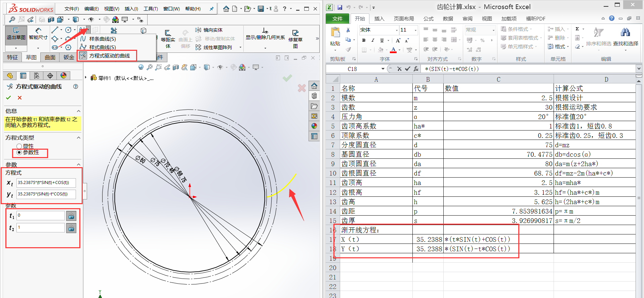Collapse the 信息 section in PropertyManager
Screen dimensions: 644x298
point(79,111)
